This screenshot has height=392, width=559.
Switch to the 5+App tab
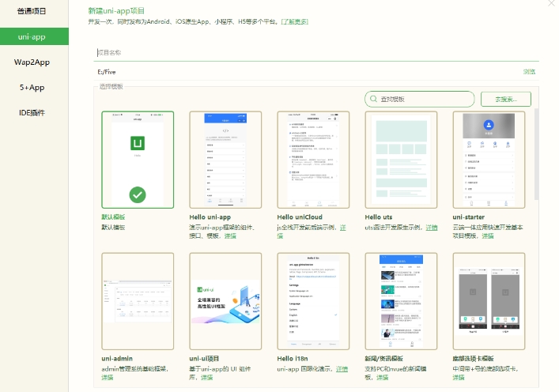click(x=33, y=87)
